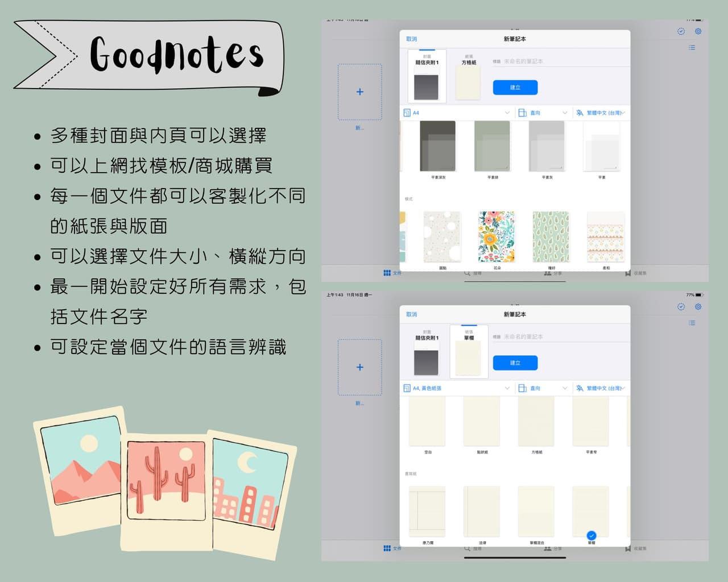
Task: Tap the select checkmark circle icon in top screenshot
Action: [x=681, y=31]
